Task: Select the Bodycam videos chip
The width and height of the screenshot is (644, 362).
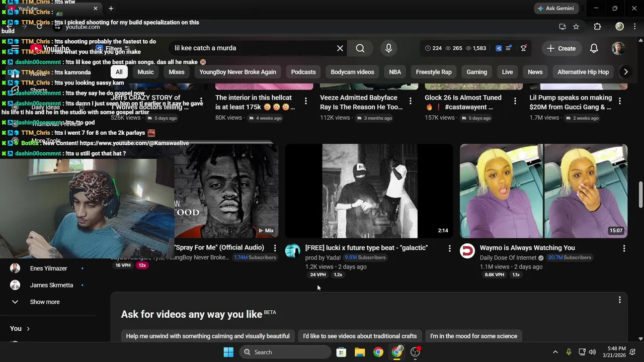Action: pyautogui.click(x=352, y=72)
